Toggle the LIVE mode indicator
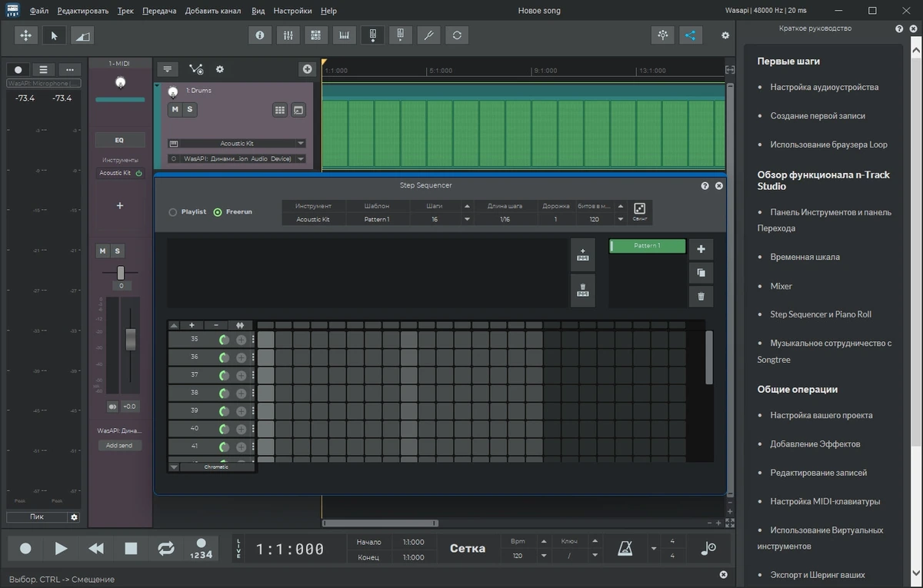Viewport: 923px width, 588px height. 238,549
